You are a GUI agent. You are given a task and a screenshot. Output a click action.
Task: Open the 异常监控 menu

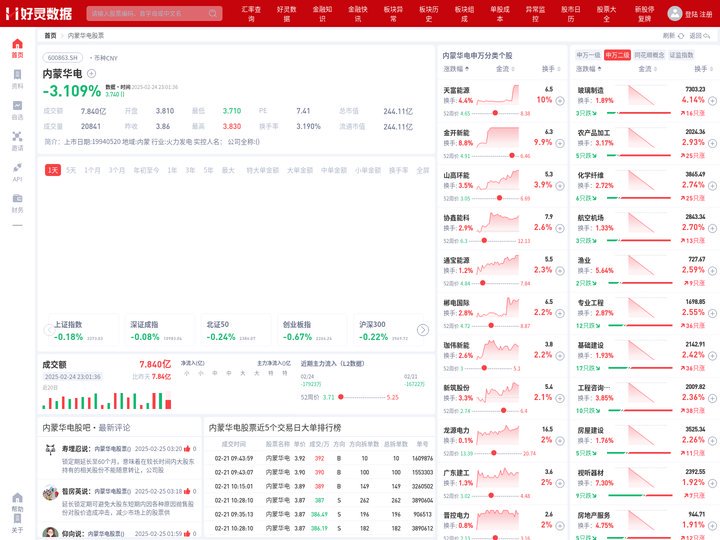[535, 14]
